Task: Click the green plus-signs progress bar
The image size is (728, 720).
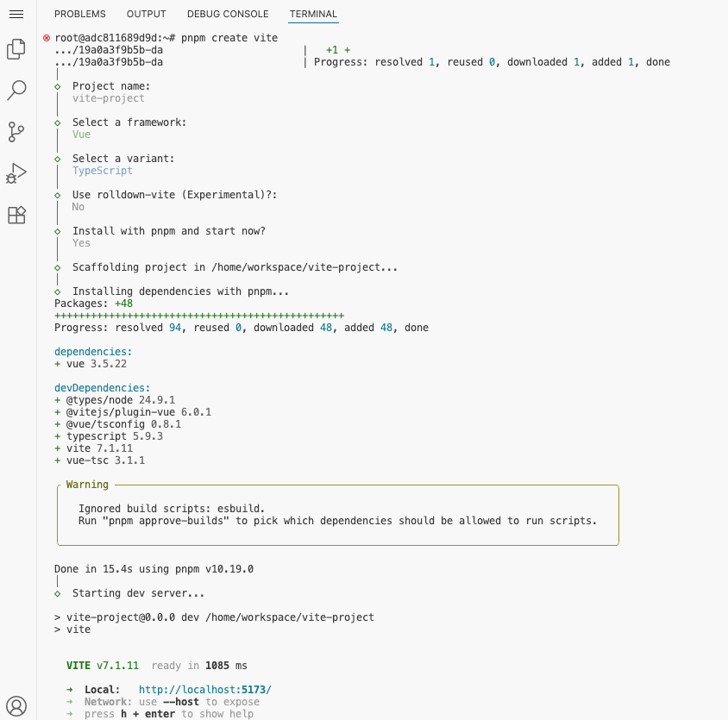Action: coord(199,316)
